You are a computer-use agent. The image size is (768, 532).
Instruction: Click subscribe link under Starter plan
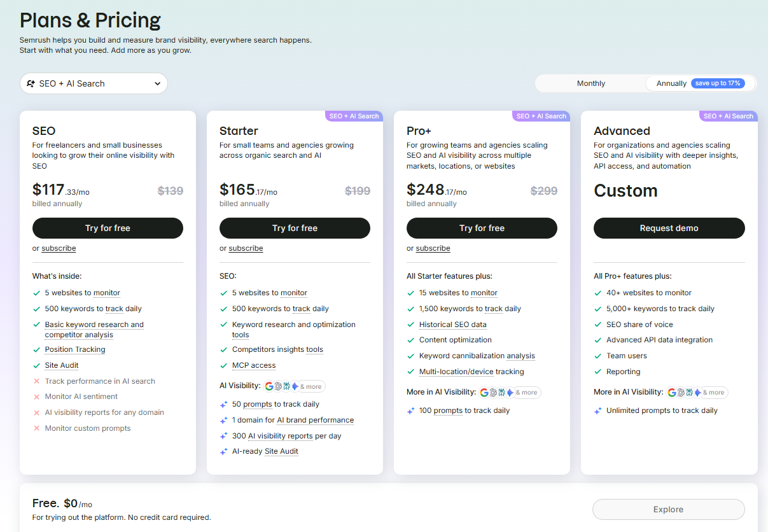click(246, 248)
